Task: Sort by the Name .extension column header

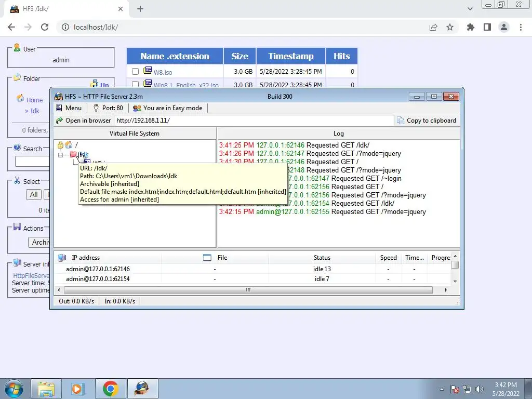Action: pyautogui.click(x=175, y=56)
